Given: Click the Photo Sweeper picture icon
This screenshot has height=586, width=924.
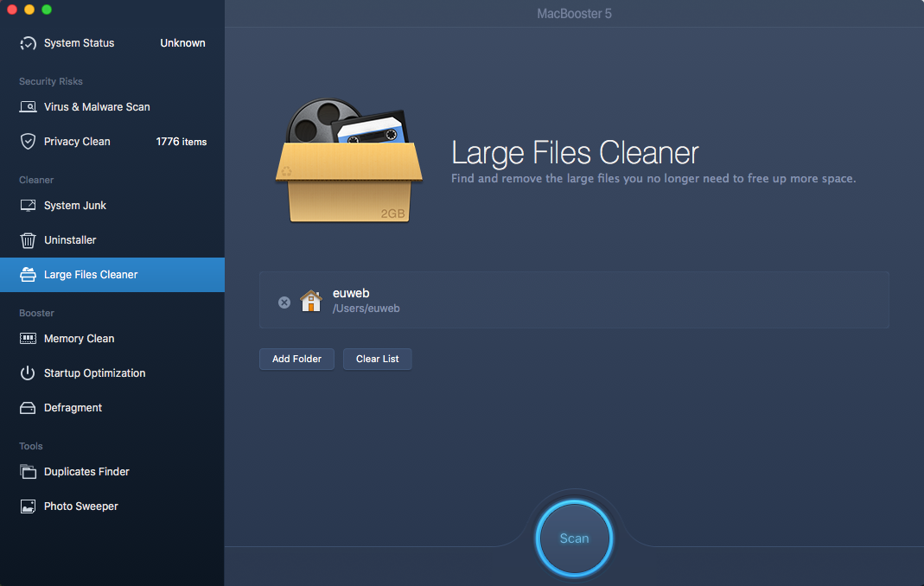Looking at the screenshot, I should (28, 506).
